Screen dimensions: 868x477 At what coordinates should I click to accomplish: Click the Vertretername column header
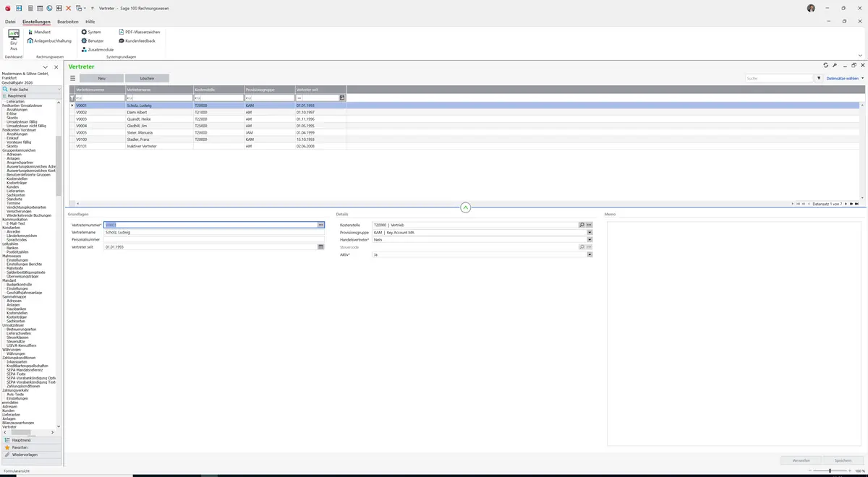[159, 90]
